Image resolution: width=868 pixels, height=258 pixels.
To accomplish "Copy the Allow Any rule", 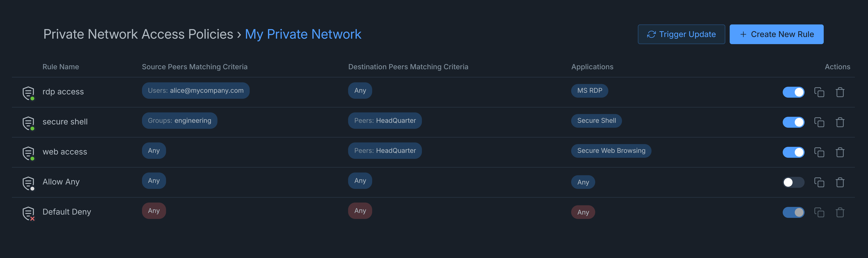I will 819,182.
